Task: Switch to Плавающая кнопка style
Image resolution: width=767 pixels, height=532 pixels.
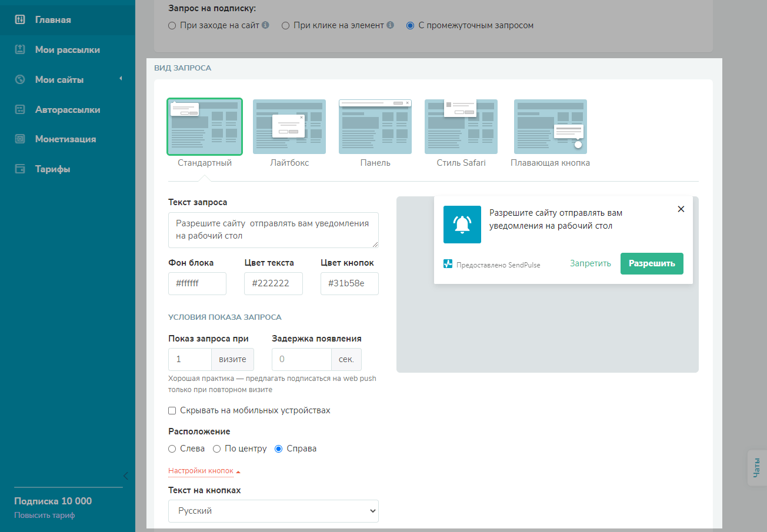Action: [550, 126]
